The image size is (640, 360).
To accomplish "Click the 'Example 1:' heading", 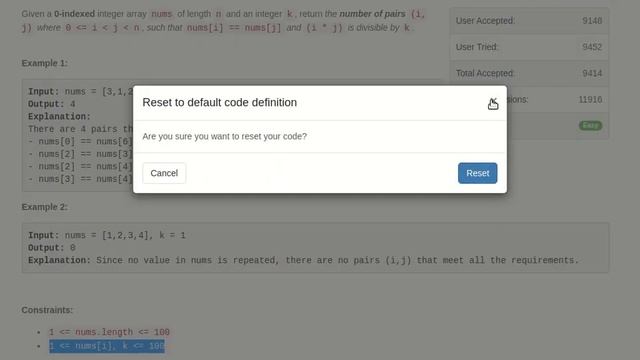I will pyautogui.click(x=44, y=63).
